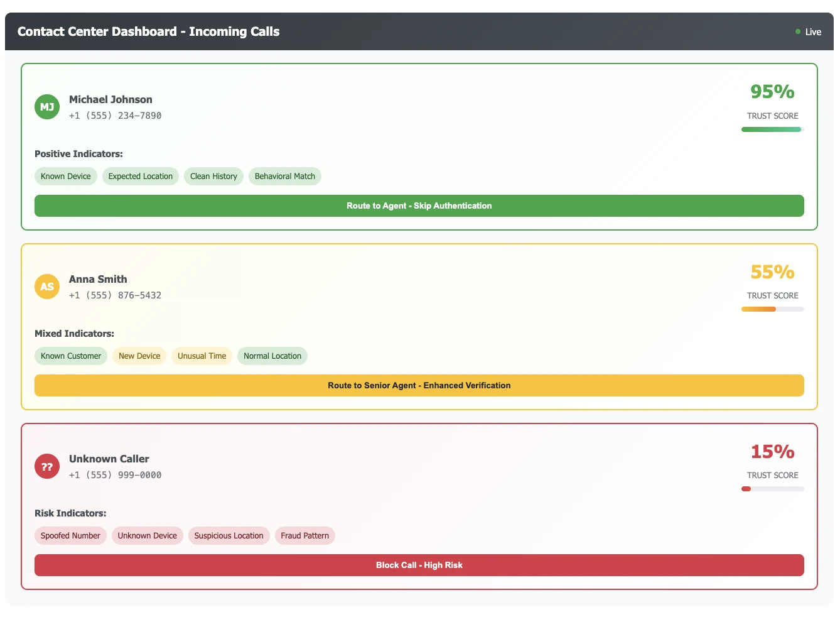This screenshot has width=840, height=617.
Task: Click the 55% trust score value
Action: [x=773, y=271]
